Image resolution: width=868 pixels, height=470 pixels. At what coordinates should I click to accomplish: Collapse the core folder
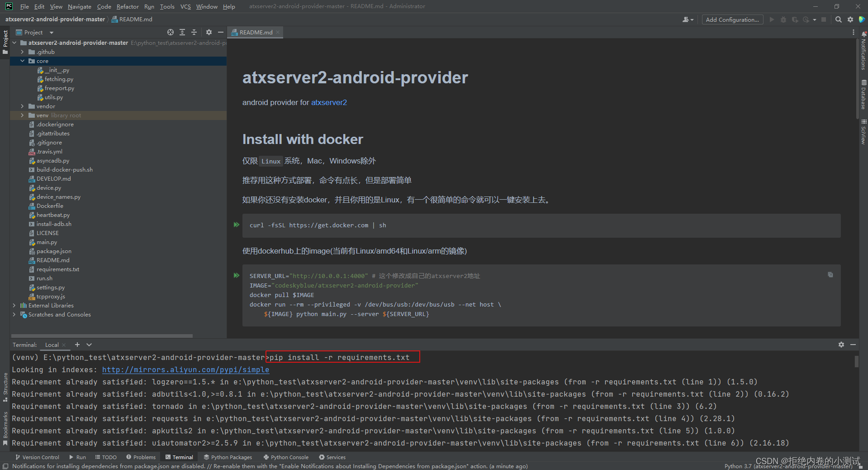click(x=22, y=61)
